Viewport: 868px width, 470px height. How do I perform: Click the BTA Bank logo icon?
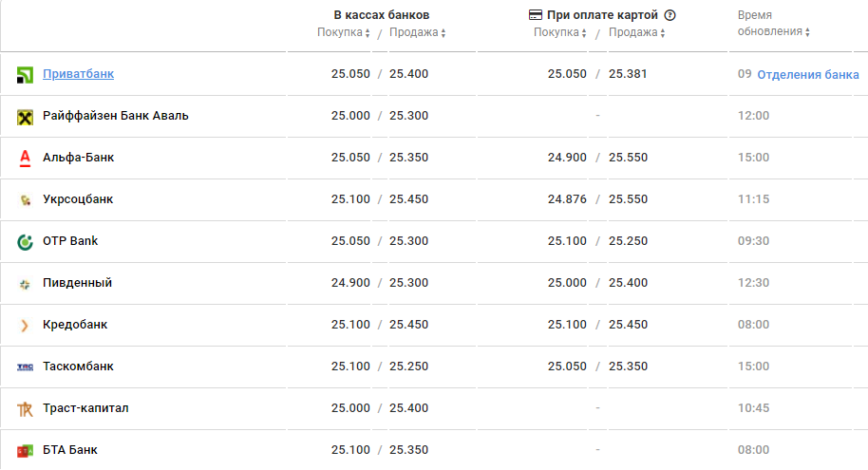pos(26,450)
